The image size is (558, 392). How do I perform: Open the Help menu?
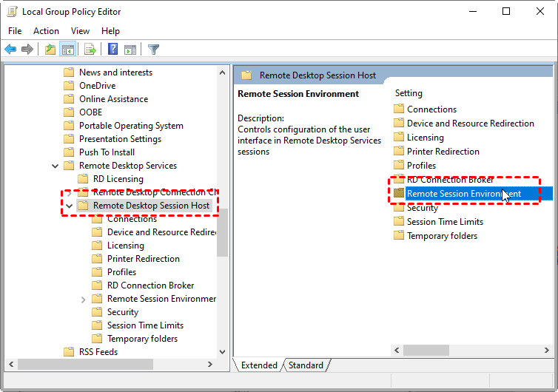tap(110, 31)
